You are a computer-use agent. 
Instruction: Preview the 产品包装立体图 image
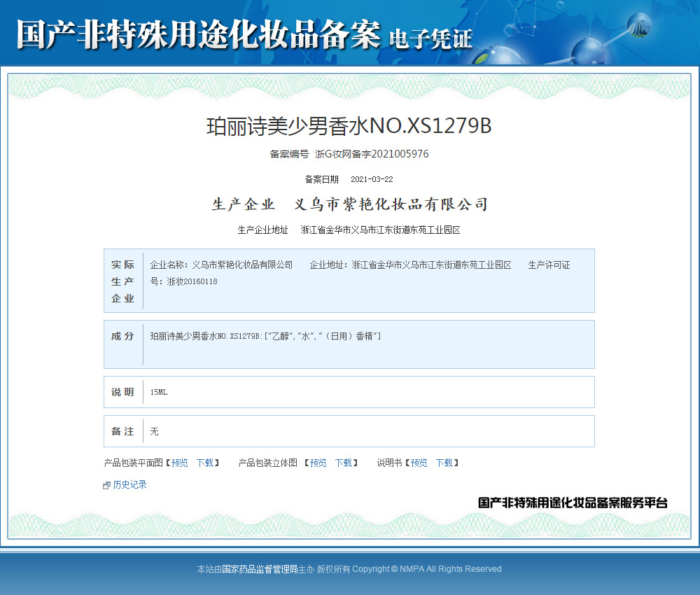pyautogui.click(x=318, y=463)
